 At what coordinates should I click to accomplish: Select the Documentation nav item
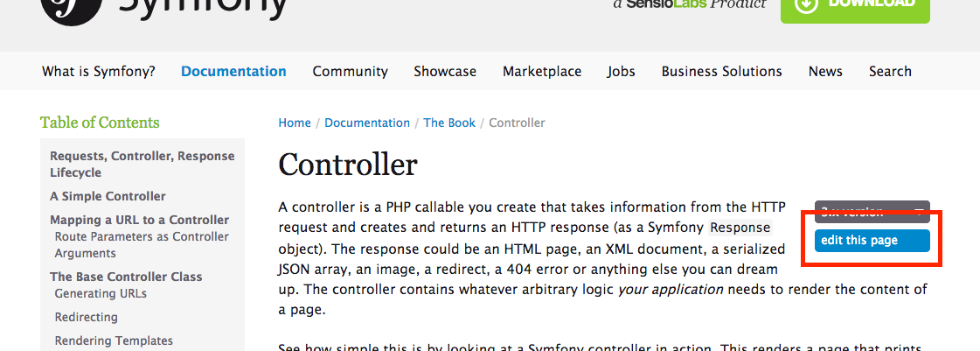coord(233,72)
